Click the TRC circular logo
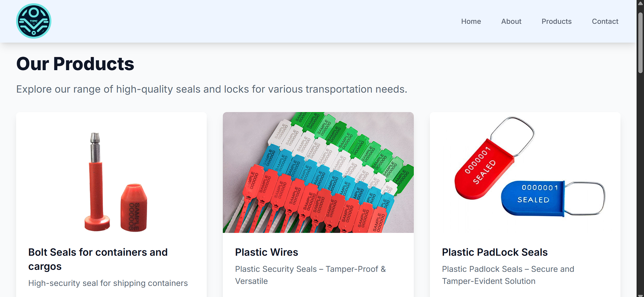Screen dimensions: 644x297 coord(34,21)
